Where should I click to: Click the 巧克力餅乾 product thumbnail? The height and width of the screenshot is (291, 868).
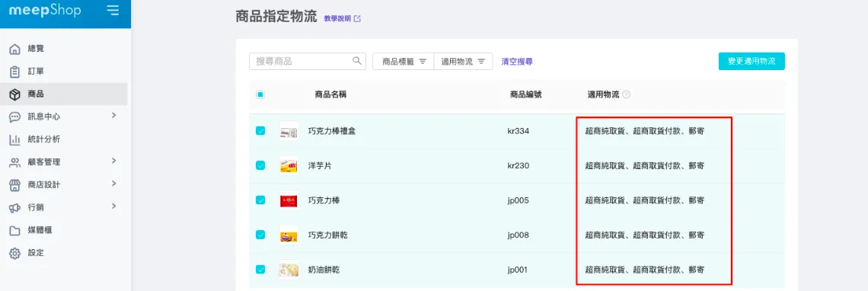coord(289,235)
